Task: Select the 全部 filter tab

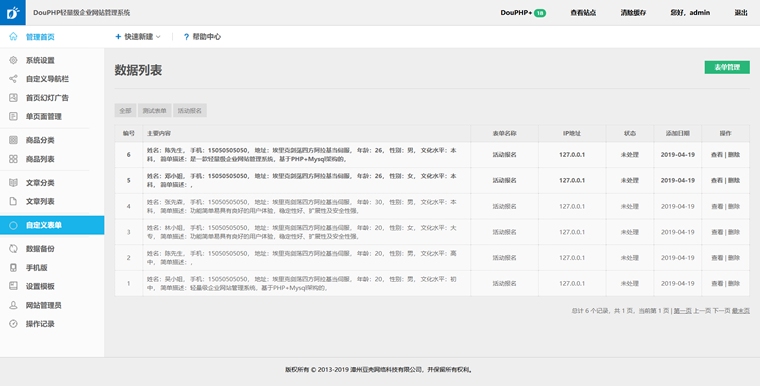Action: pyautogui.click(x=126, y=111)
